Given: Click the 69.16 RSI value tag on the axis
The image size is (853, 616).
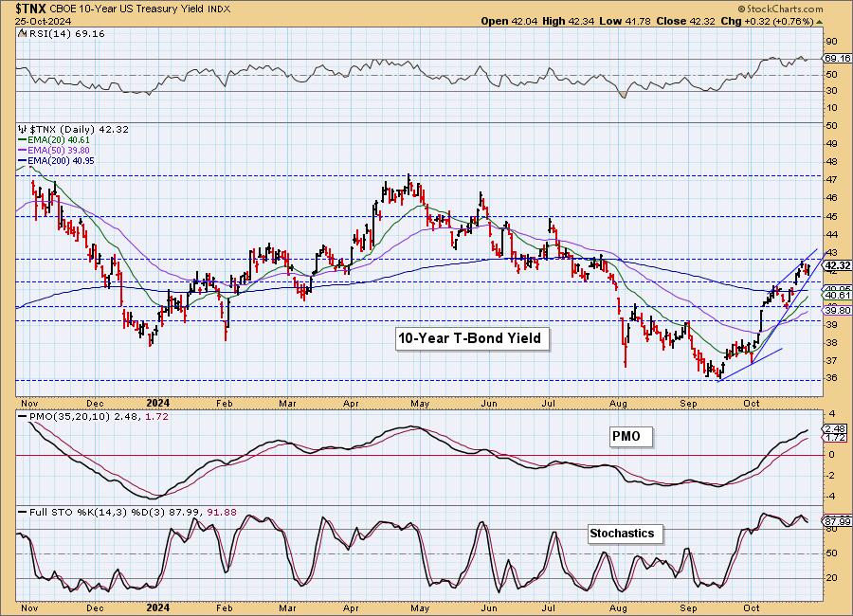Looking at the screenshot, I should [838, 58].
